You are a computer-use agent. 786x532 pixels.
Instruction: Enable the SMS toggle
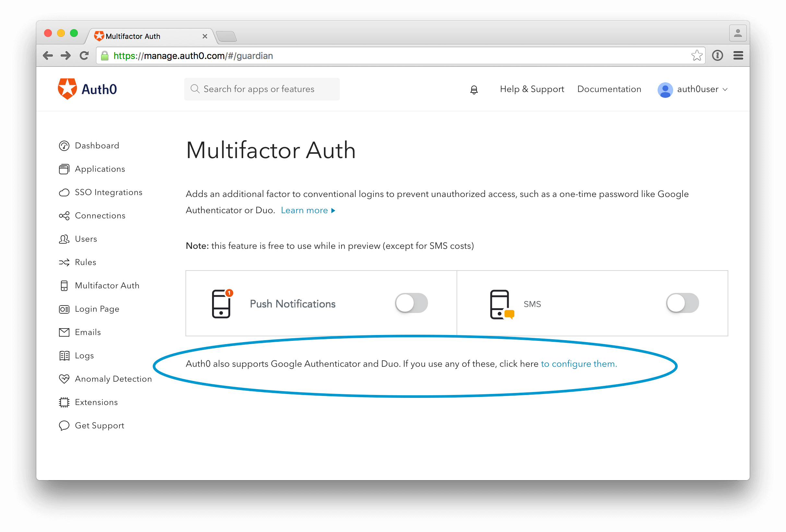683,303
